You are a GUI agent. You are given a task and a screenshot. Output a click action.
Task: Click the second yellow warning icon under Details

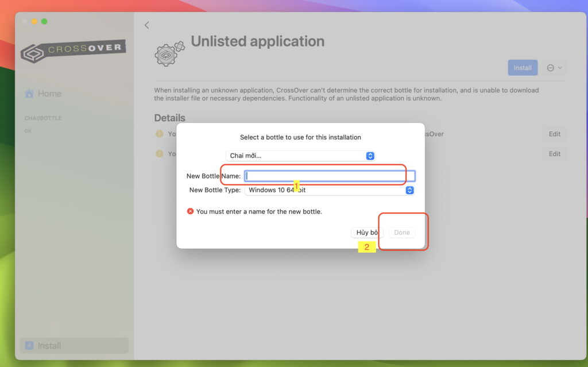pyautogui.click(x=160, y=154)
